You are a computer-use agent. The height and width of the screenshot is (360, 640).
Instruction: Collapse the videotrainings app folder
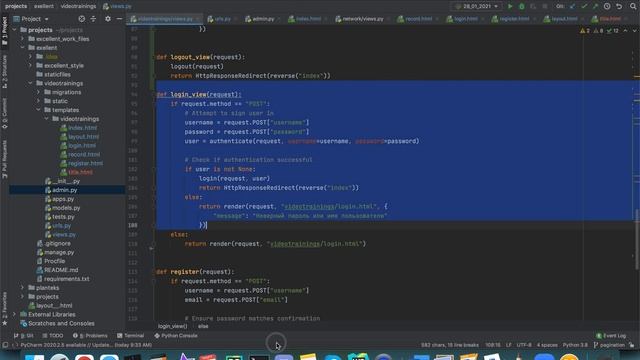click(30, 83)
